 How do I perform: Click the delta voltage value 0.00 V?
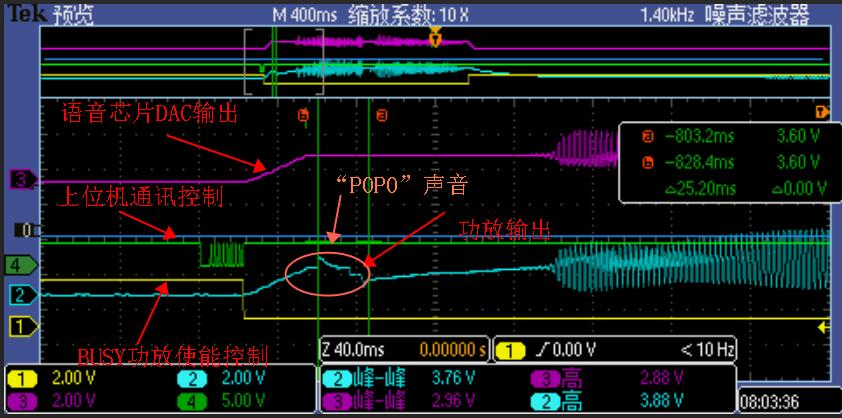pyautogui.click(x=799, y=188)
